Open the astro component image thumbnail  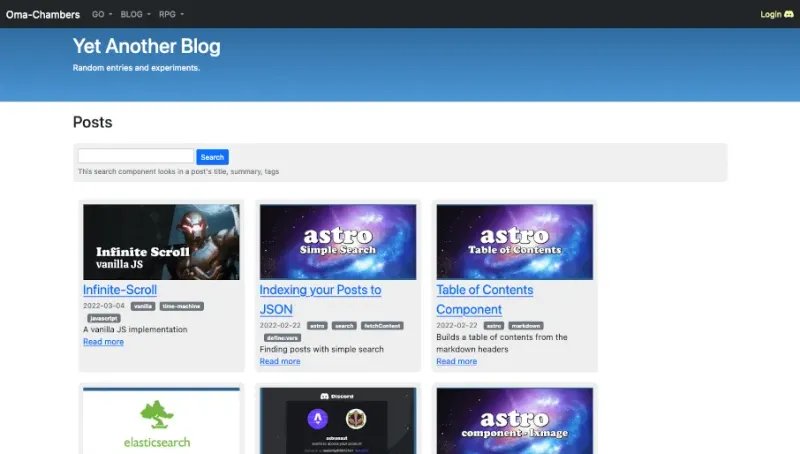tap(515, 421)
